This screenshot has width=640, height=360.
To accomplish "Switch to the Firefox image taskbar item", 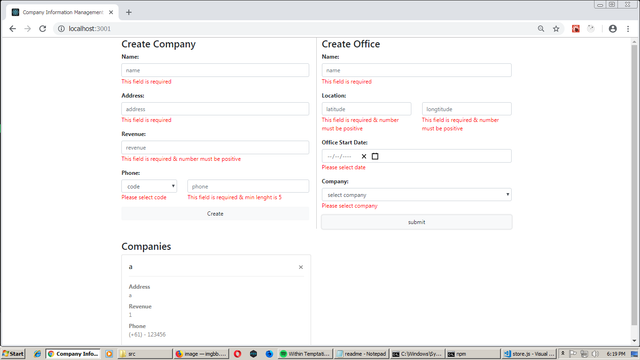I will click(201, 354).
